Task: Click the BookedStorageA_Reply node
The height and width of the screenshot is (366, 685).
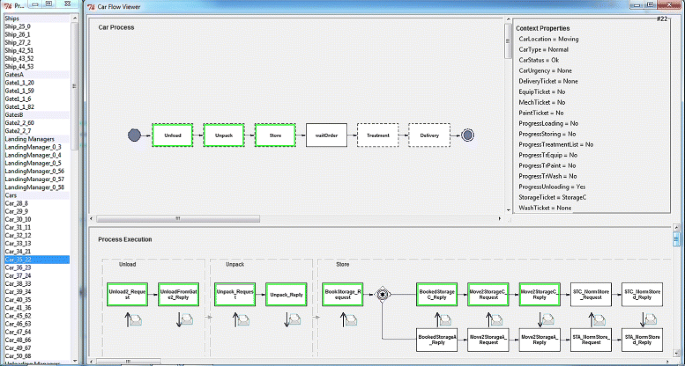Action: point(437,340)
